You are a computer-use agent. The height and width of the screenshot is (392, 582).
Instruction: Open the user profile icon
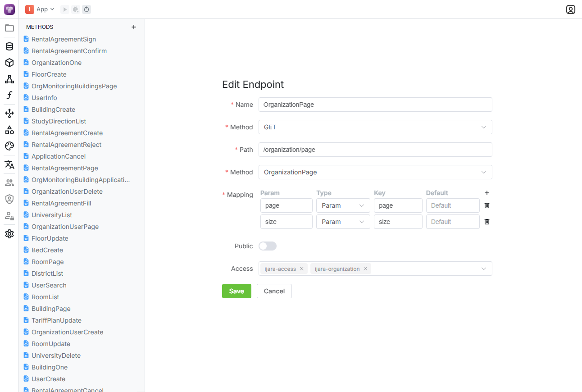(x=570, y=9)
